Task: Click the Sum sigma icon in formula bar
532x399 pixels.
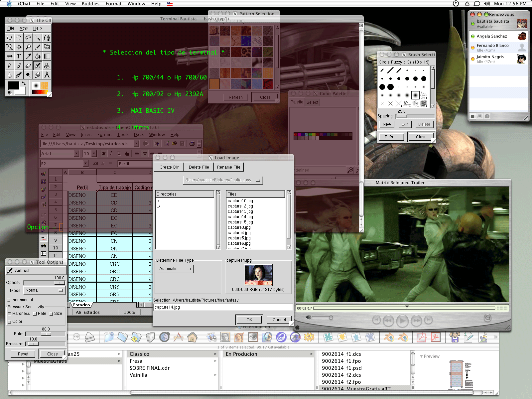Action: 103,164
